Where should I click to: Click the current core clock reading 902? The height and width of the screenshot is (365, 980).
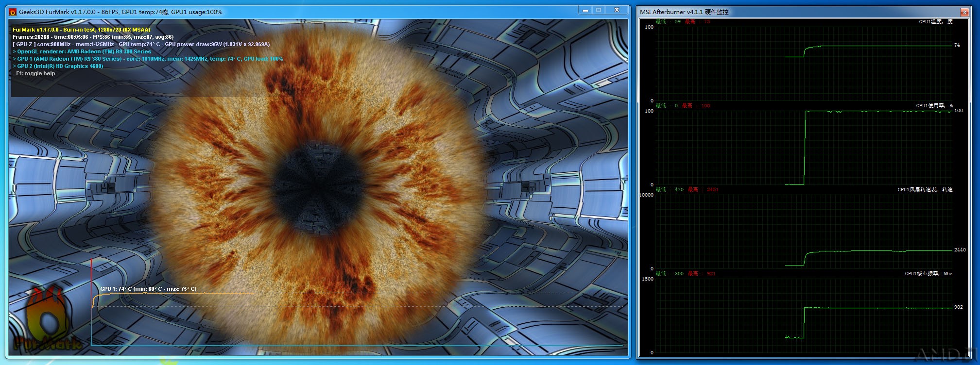(958, 307)
